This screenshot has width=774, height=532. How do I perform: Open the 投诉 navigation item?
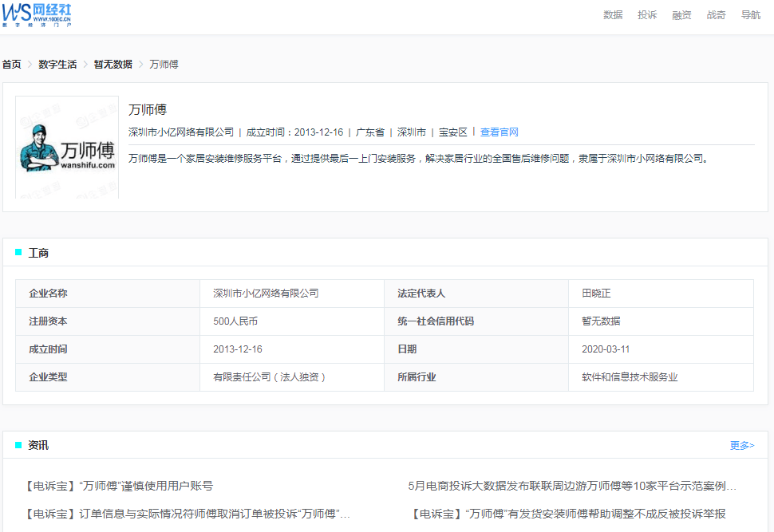click(647, 15)
